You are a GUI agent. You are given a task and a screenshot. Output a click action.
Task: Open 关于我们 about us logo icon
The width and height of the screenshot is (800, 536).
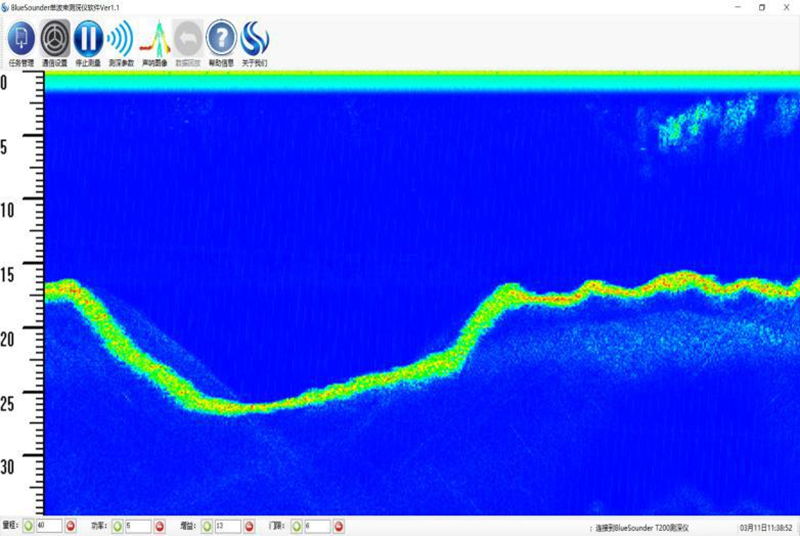[254, 39]
